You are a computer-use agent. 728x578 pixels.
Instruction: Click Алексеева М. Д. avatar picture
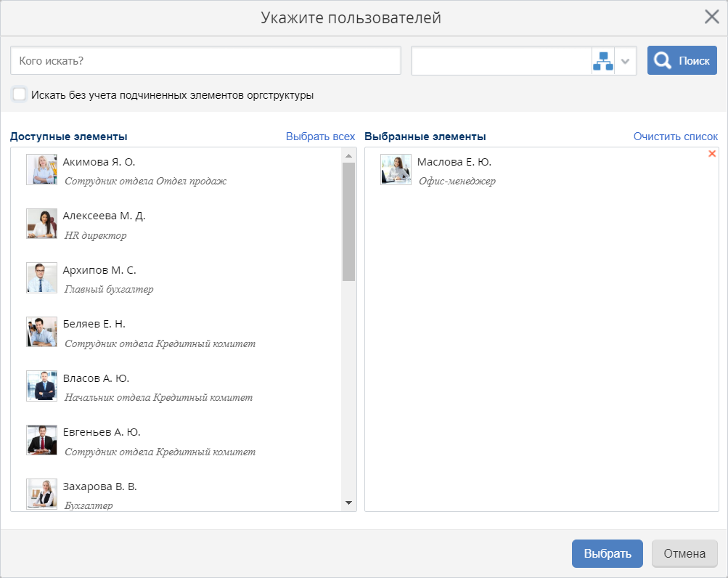pyautogui.click(x=41, y=224)
